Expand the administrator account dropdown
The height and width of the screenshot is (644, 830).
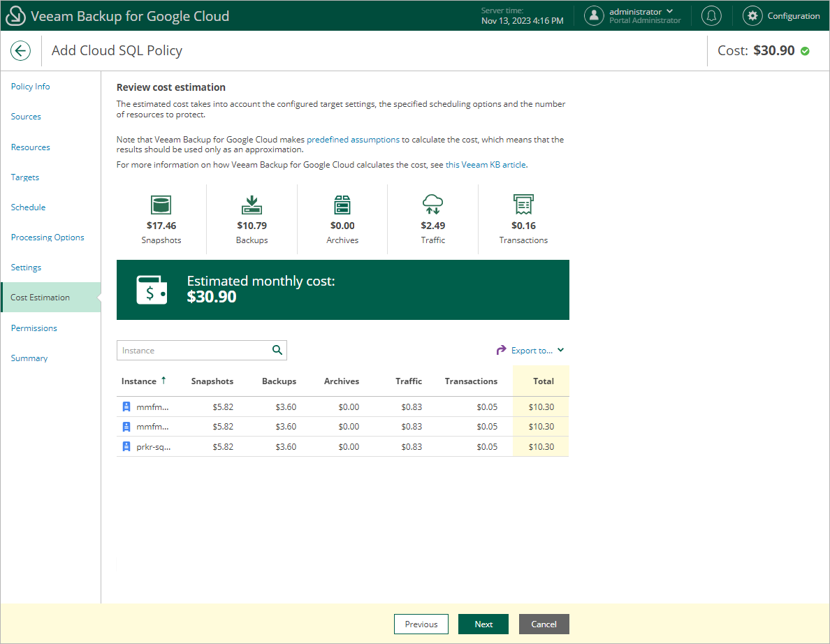tap(669, 11)
